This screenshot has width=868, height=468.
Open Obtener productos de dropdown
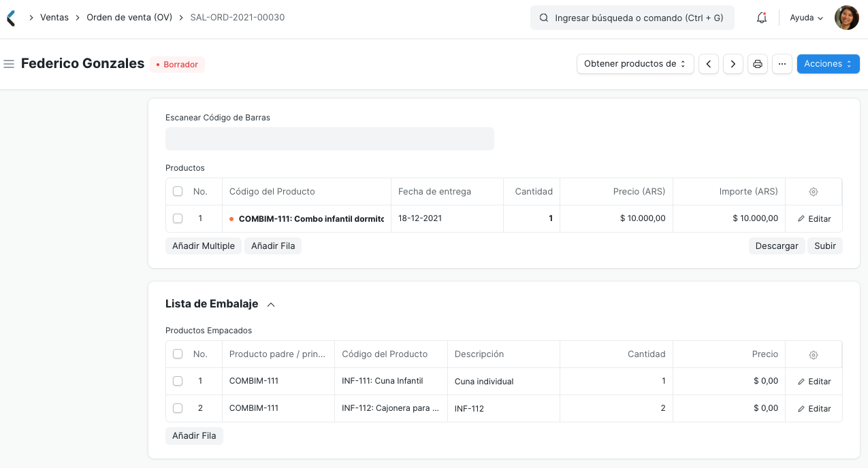coord(635,64)
